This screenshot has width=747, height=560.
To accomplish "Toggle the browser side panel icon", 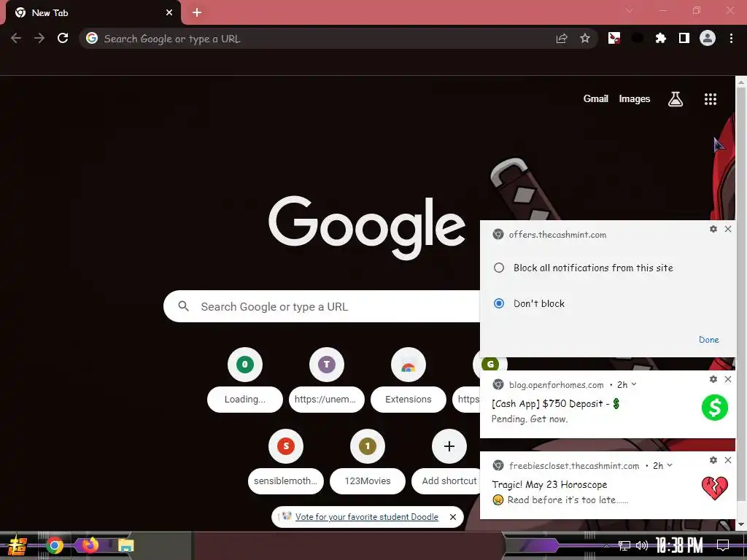I will tap(684, 38).
